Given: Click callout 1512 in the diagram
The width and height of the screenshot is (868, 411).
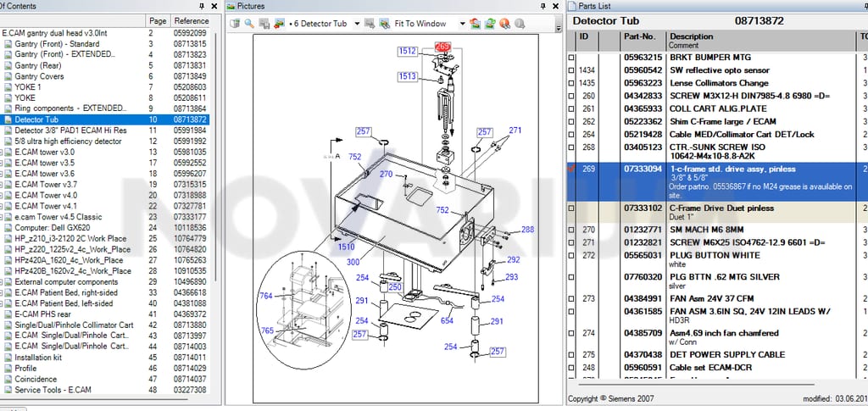Looking at the screenshot, I should point(407,52).
